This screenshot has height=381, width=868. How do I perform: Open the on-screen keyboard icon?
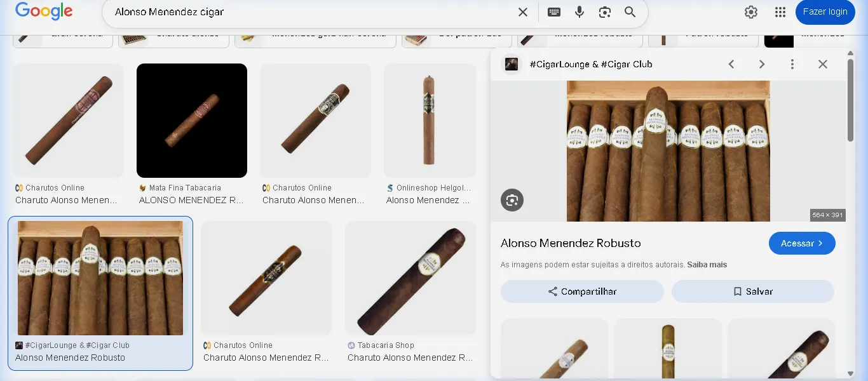pyautogui.click(x=554, y=12)
